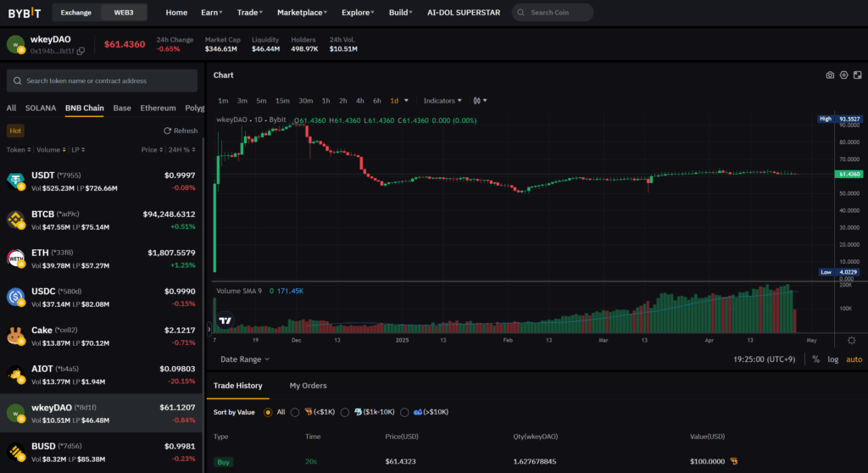Viewport: 868px width, 473px height.
Task: Open the Build dropdown menu
Action: pyautogui.click(x=400, y=12)
